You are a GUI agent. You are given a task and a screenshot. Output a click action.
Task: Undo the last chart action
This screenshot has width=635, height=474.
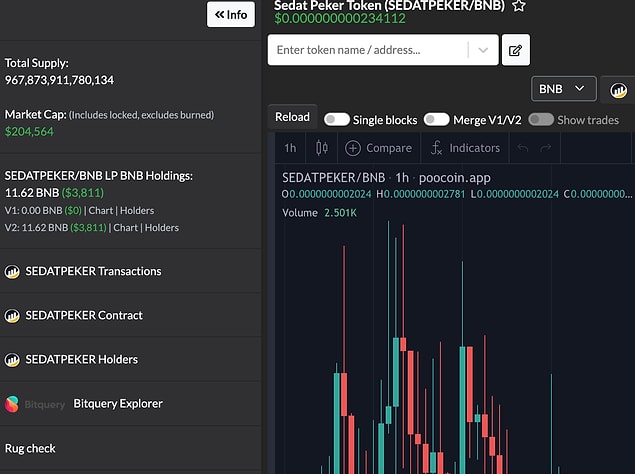pyautogui.click(x=523, y=148)
